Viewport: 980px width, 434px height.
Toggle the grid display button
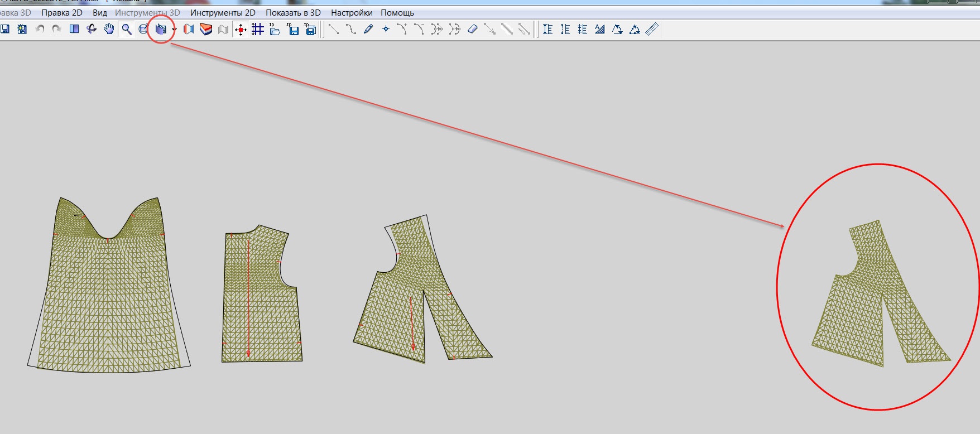tap(257, 29)
